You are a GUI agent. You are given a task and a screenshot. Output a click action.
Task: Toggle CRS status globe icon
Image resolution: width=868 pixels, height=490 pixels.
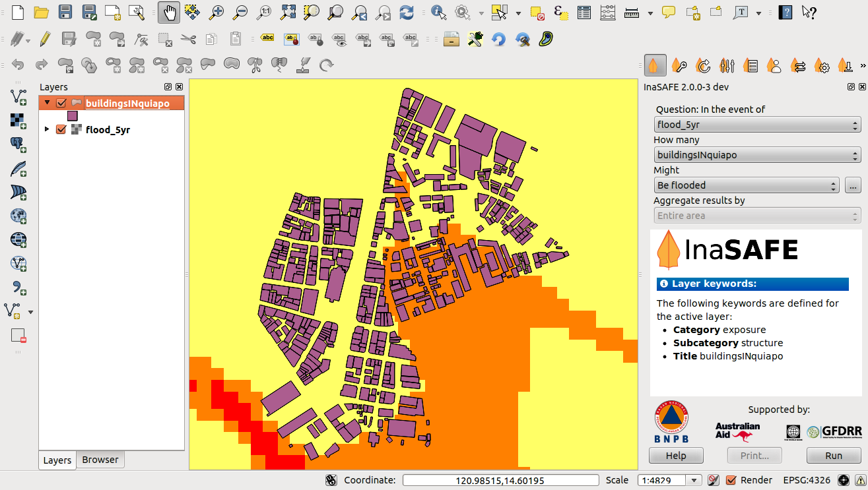click(843, 480)
